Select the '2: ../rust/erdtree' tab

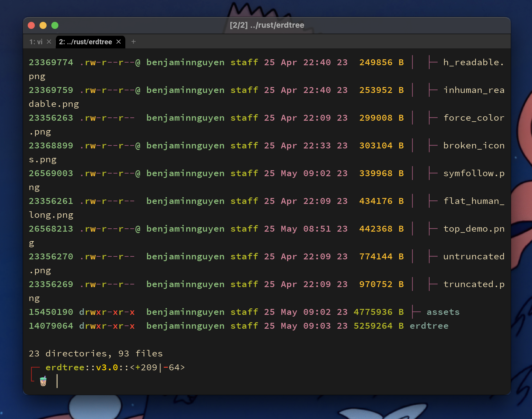[x=85, y=42]
